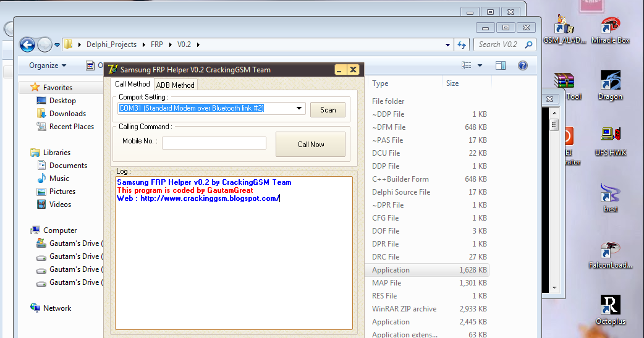Select the DCU File row
644x338 pixels.
pos(427,153)
